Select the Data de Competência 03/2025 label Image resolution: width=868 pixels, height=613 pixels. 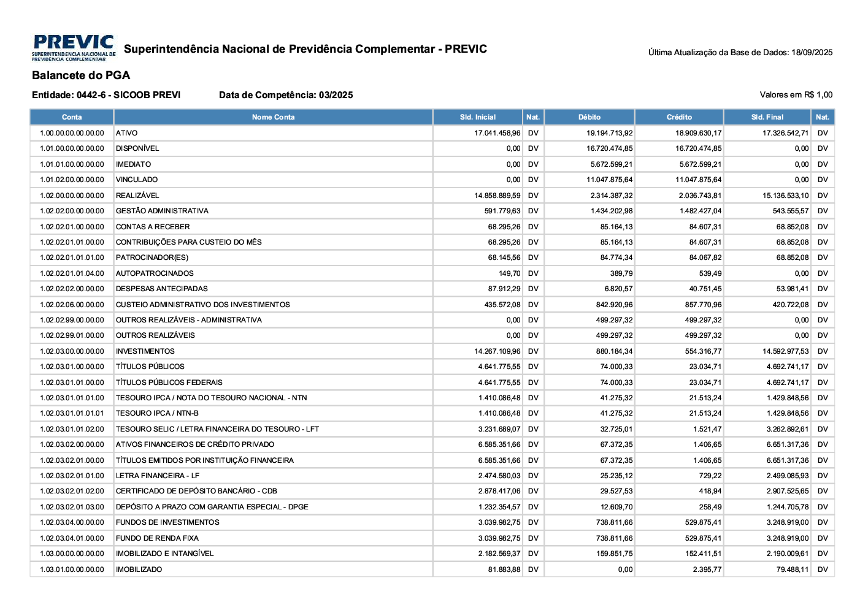pyautogui.click(x=286, y=95)
